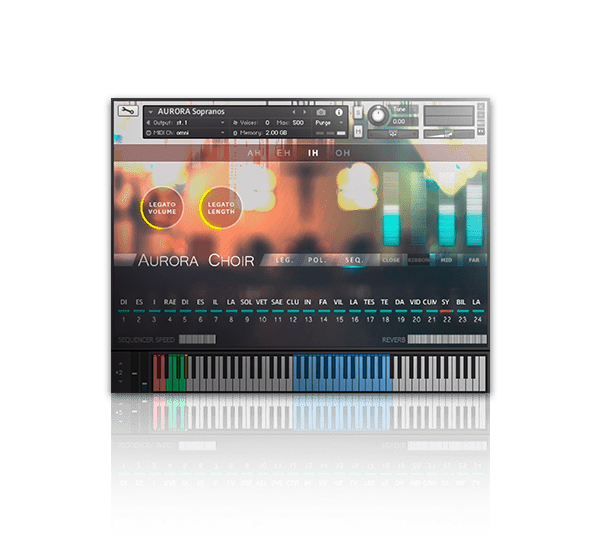Select syllable step 10 VET
The width and height of the screenshot is (600, 543).
[x=262, y=302]
